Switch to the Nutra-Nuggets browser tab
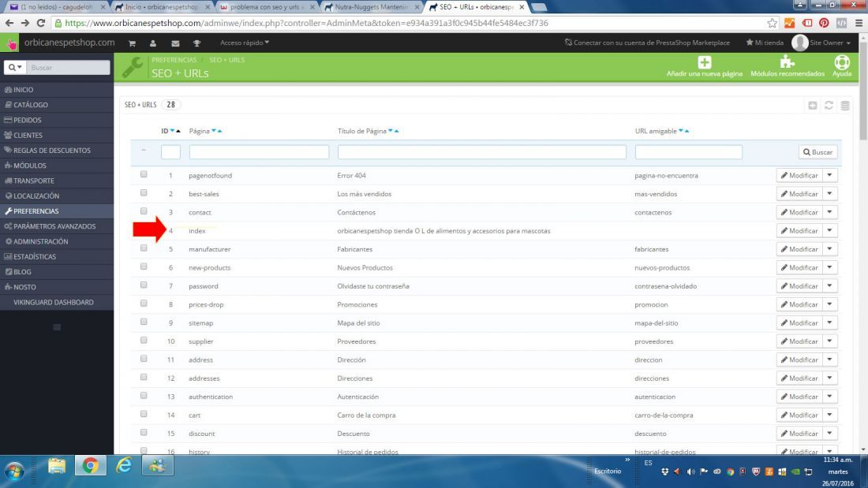This screenshot has height=488, width=868. pos(371,7)
